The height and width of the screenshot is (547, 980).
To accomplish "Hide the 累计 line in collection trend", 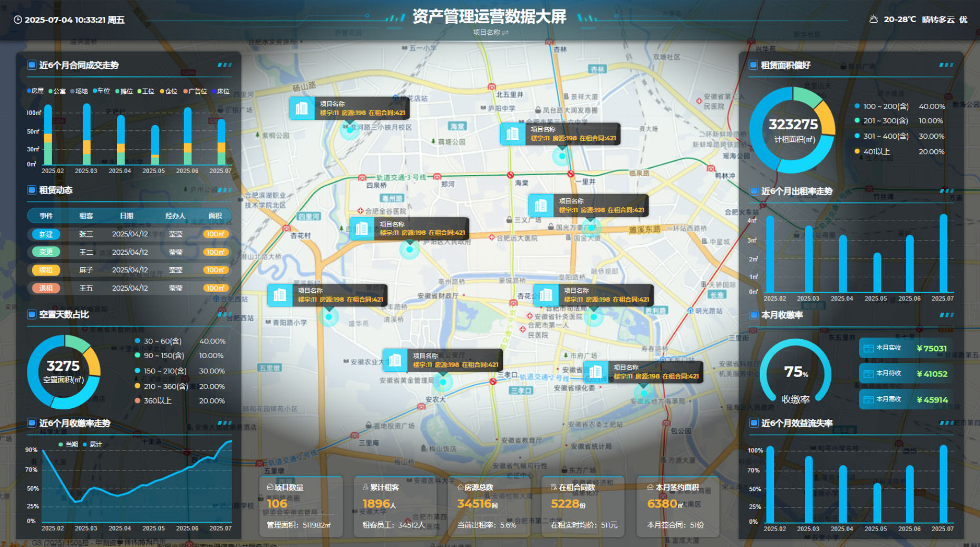I will 92,444.
